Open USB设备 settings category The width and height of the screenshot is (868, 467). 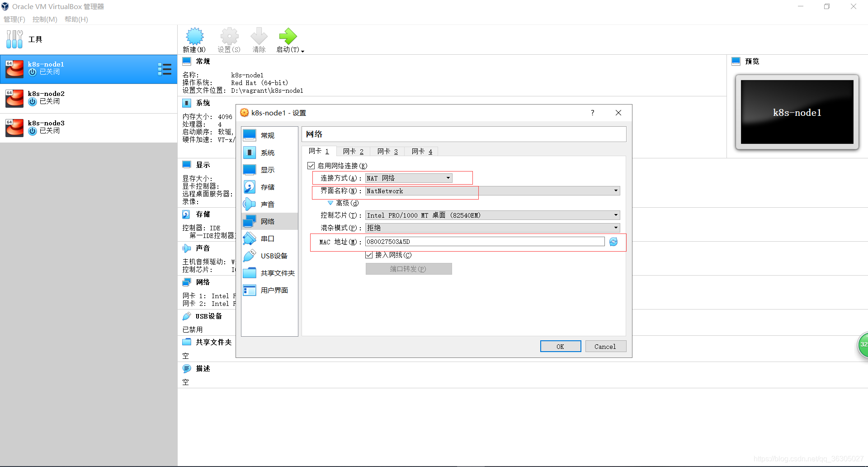[x=269, y=256]
